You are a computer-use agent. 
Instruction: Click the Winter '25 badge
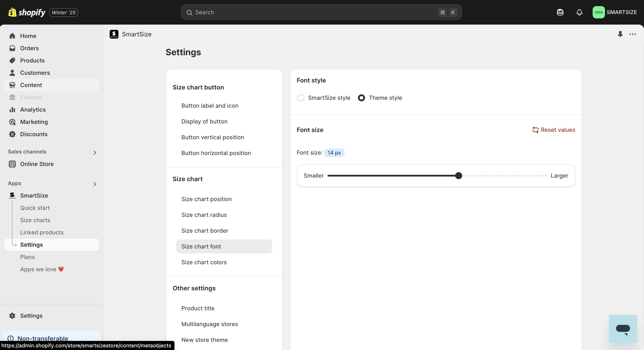coord(63,12)
